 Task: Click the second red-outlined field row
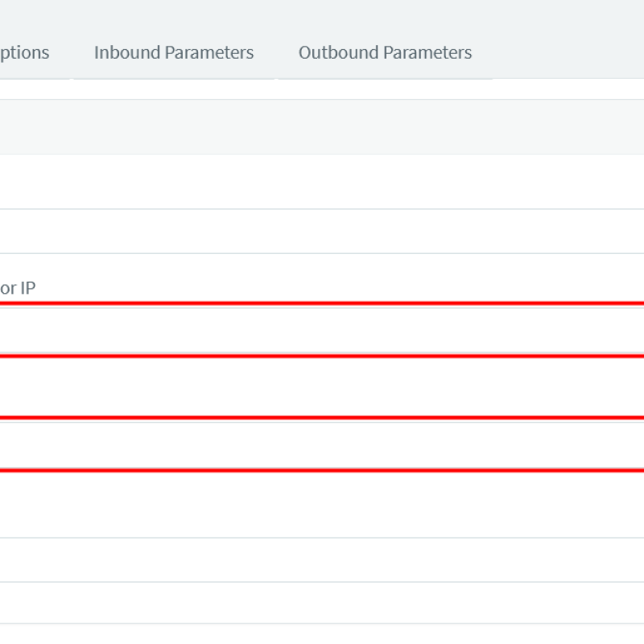click(x=322, y=444)
